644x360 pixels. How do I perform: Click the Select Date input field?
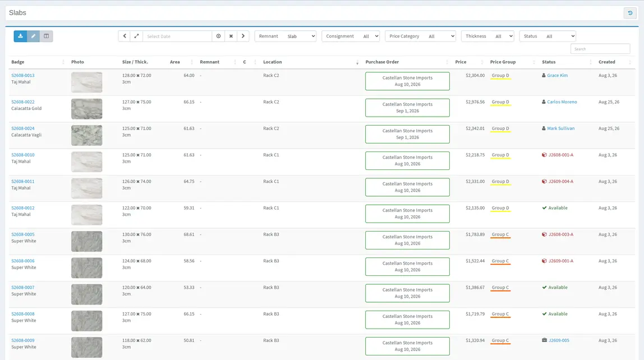[x=177, y=36]
